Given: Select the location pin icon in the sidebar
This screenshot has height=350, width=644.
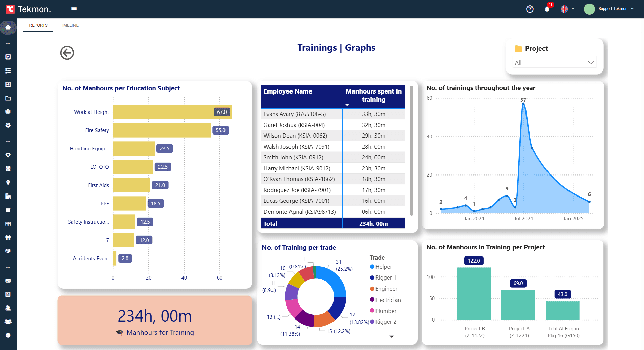Looking at the screenshot, I should (8, 182).
